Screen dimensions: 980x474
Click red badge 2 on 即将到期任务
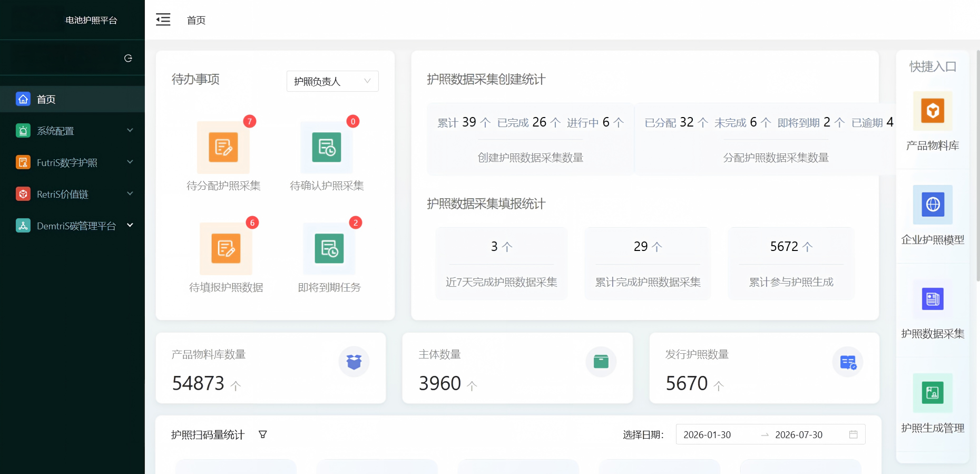point(356,223)
